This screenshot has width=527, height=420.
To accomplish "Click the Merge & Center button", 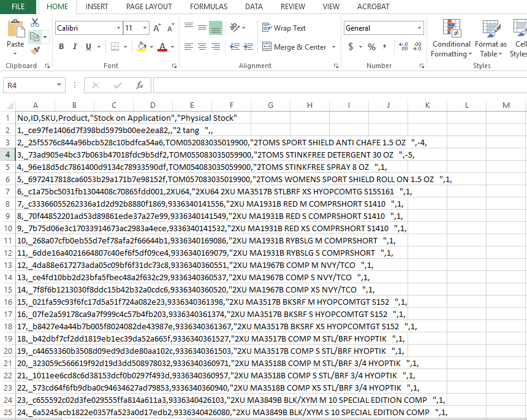I will coord(294,47).
